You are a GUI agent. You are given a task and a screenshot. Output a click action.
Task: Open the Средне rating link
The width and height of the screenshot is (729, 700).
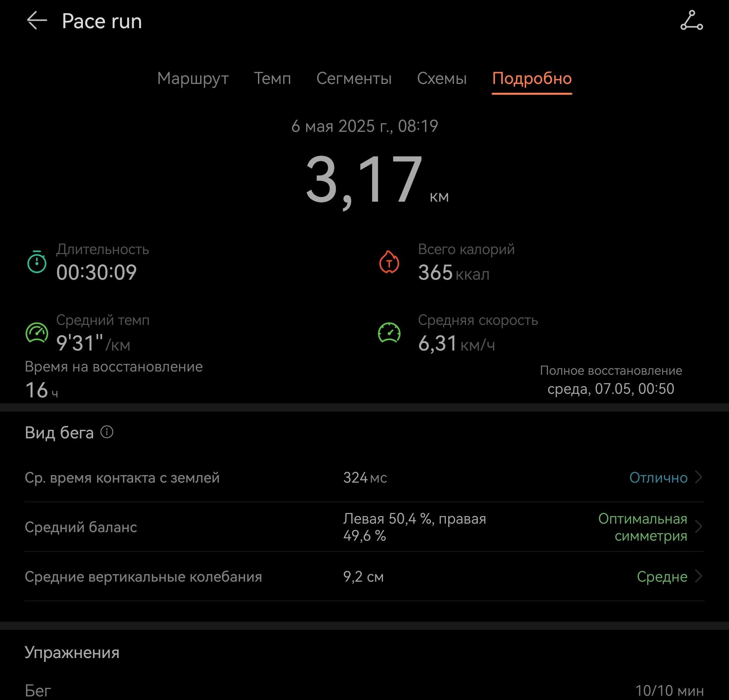pyautogui.click(x=662, y=577)
